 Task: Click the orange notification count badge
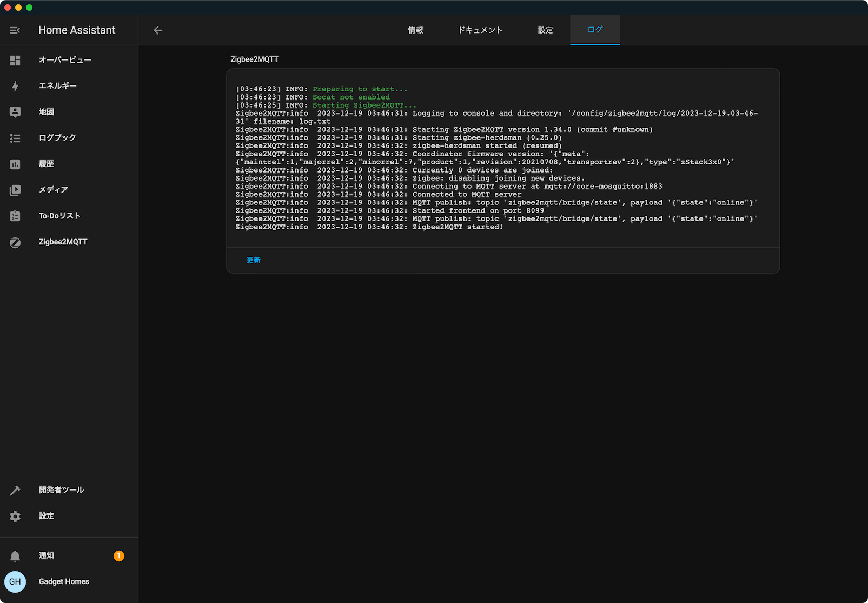click(x=119, y=555)
